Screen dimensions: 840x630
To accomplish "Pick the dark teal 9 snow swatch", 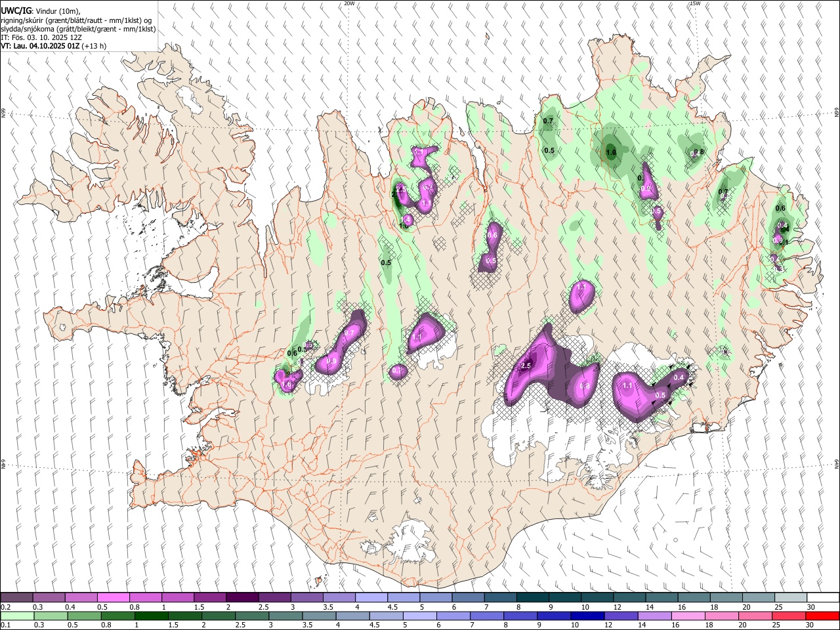I will pos(564,597).
